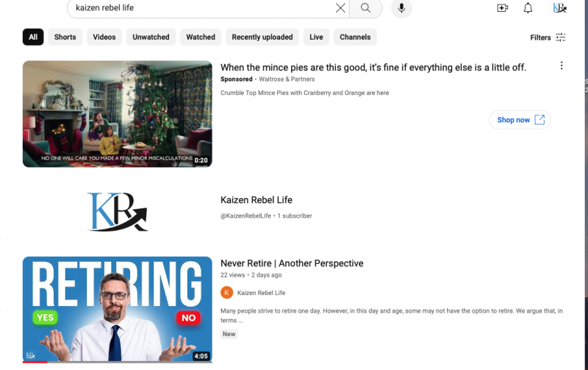The height and width of the screenshot is (370, 588).
Task: Click the magnifying glass search button
Action: 365,8
